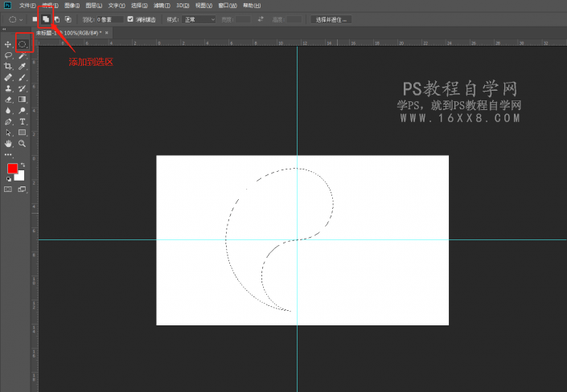Click the Select and Mask button

(331, 19)
